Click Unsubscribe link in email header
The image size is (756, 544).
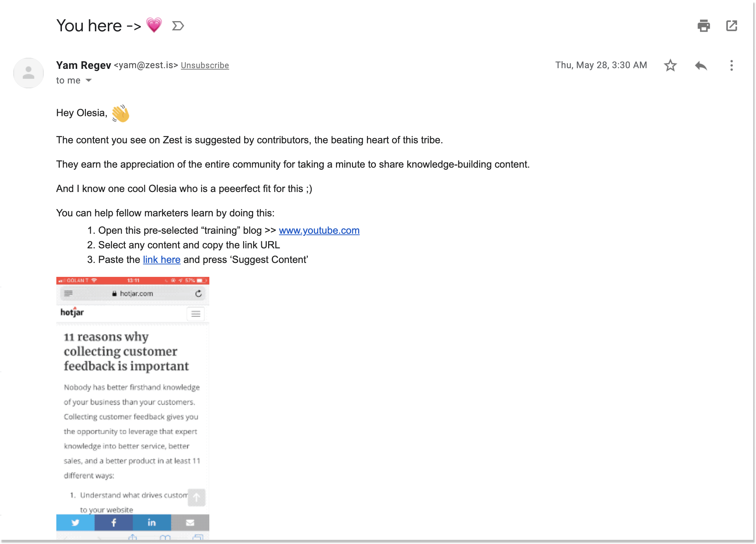coord(204,65)
